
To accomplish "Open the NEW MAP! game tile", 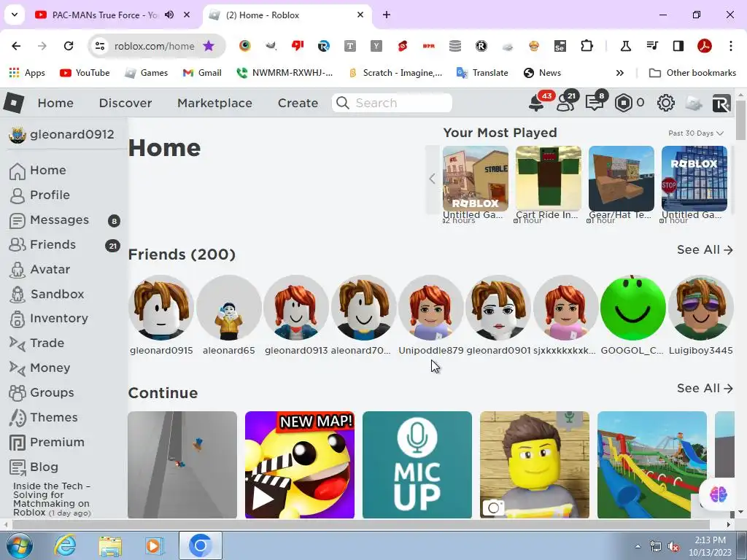I will [x=300, y=464].
